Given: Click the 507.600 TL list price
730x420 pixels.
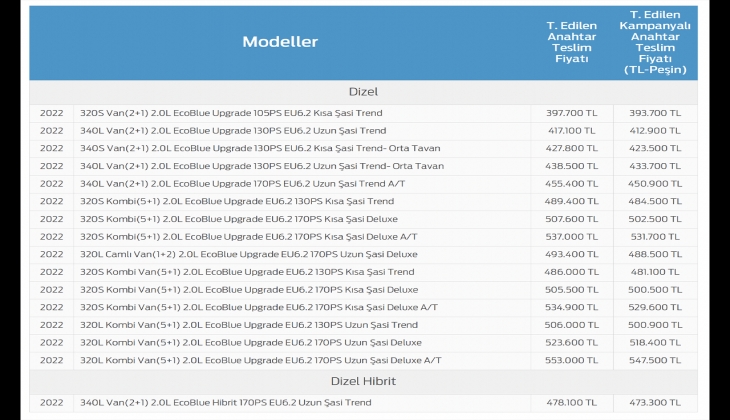Looking at the screenshot, I should click(573, 219).
